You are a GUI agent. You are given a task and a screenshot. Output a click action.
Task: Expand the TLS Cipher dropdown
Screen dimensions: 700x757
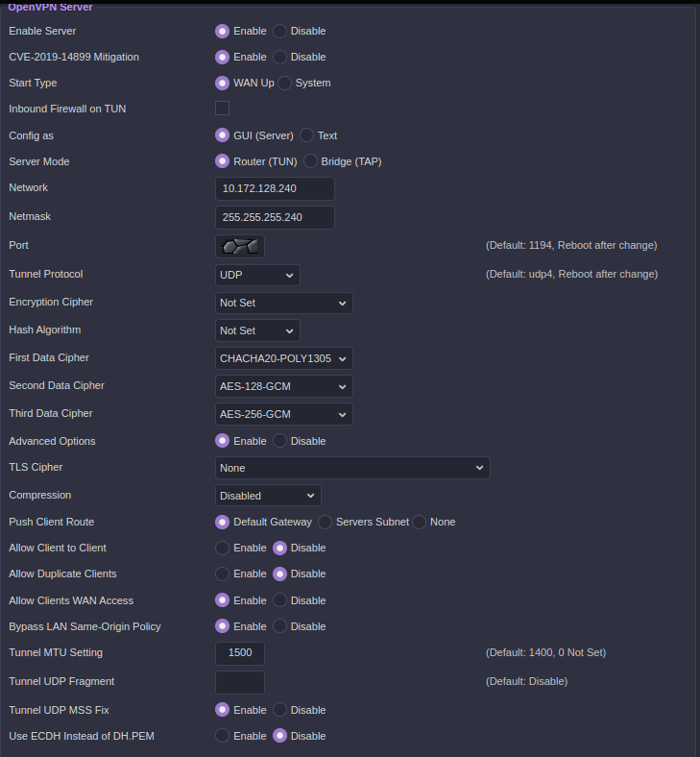click(352, 468)
